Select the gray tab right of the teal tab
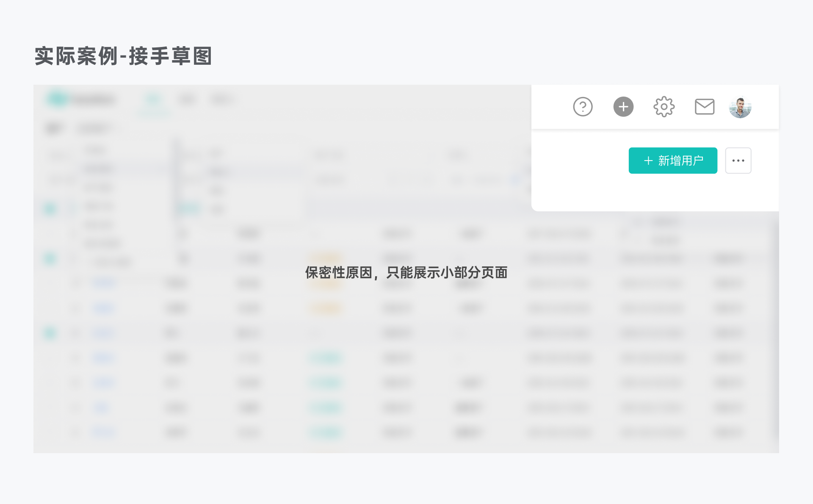This screenshot has width=813, height=504. click(187, 100)
